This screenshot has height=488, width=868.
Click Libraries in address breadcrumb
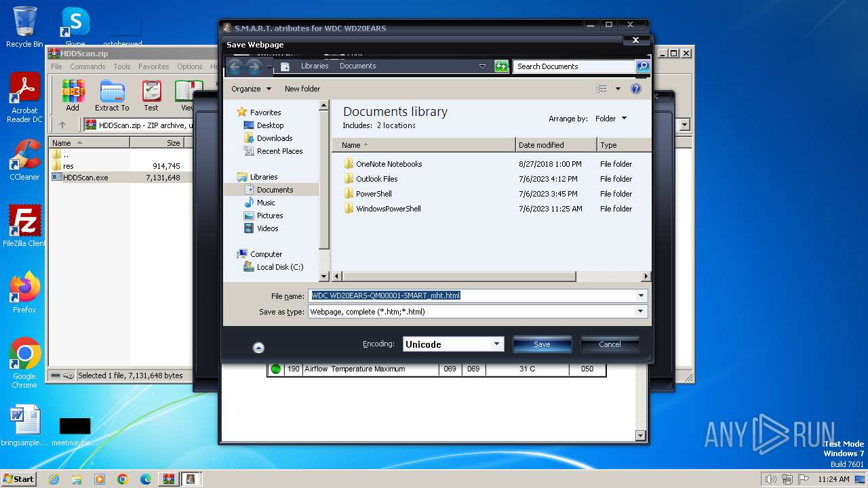[315, 66]
